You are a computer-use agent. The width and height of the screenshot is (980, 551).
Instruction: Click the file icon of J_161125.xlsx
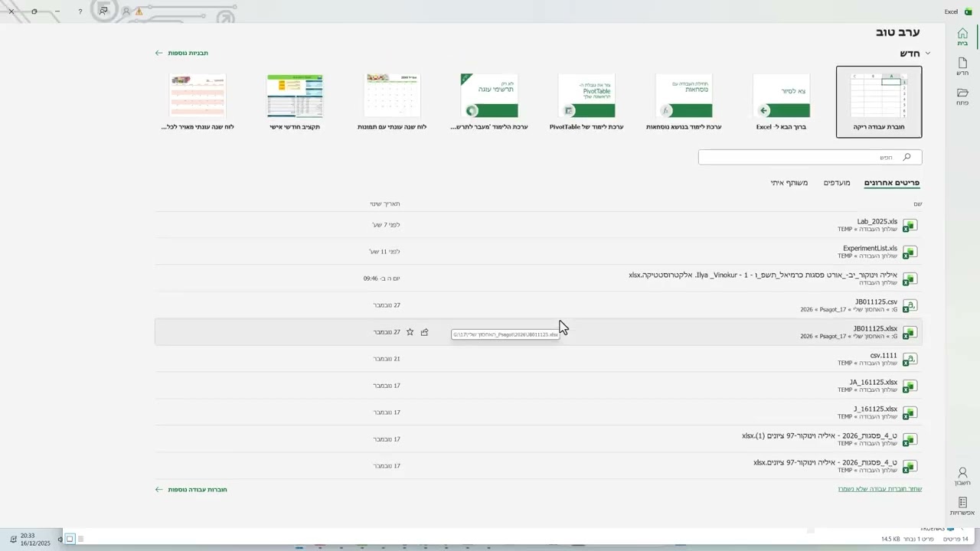[x=910, y=412]
